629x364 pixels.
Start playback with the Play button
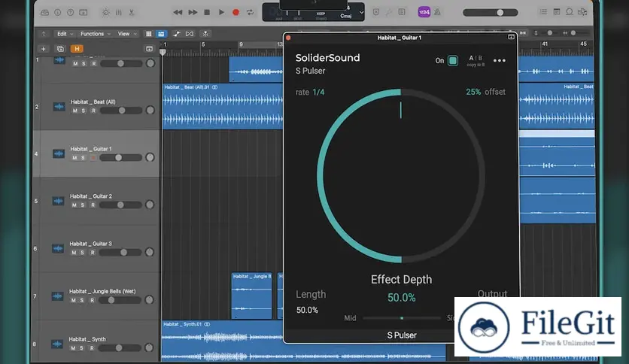(x=221, y=13)
